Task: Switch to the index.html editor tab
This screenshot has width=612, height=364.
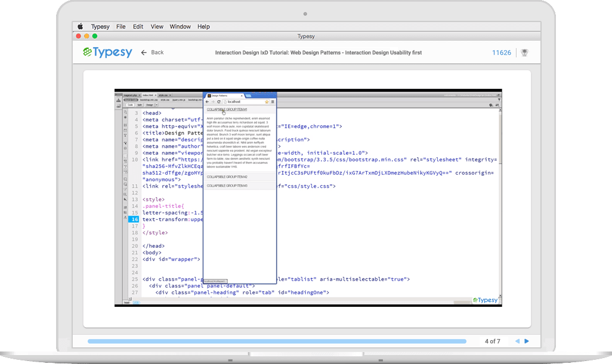Action: tap(149, 95)
